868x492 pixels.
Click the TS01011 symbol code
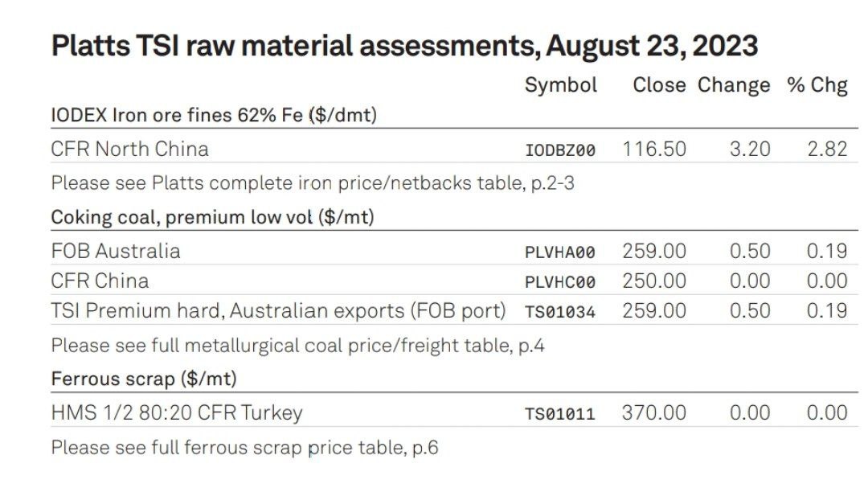[x=559, y=414]
